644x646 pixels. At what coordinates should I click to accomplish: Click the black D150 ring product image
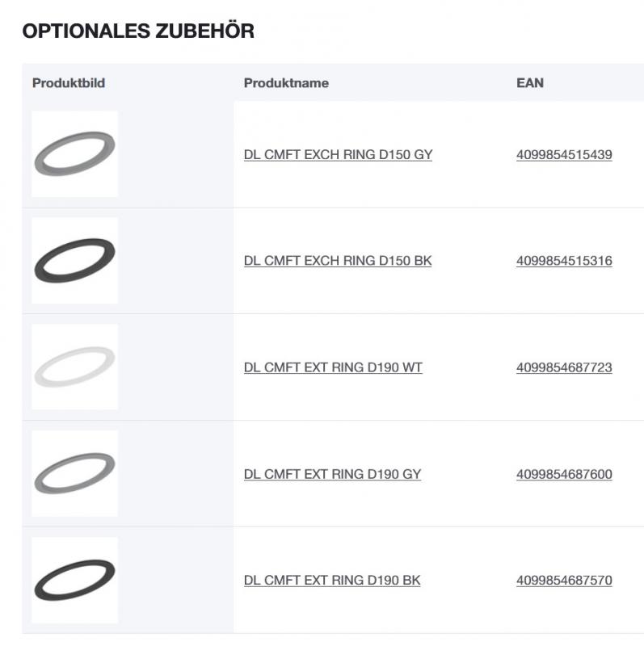point(74,260)
